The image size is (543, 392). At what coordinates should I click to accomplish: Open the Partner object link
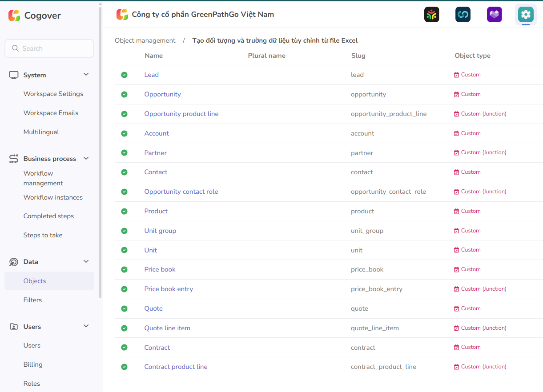pos(155,153)
